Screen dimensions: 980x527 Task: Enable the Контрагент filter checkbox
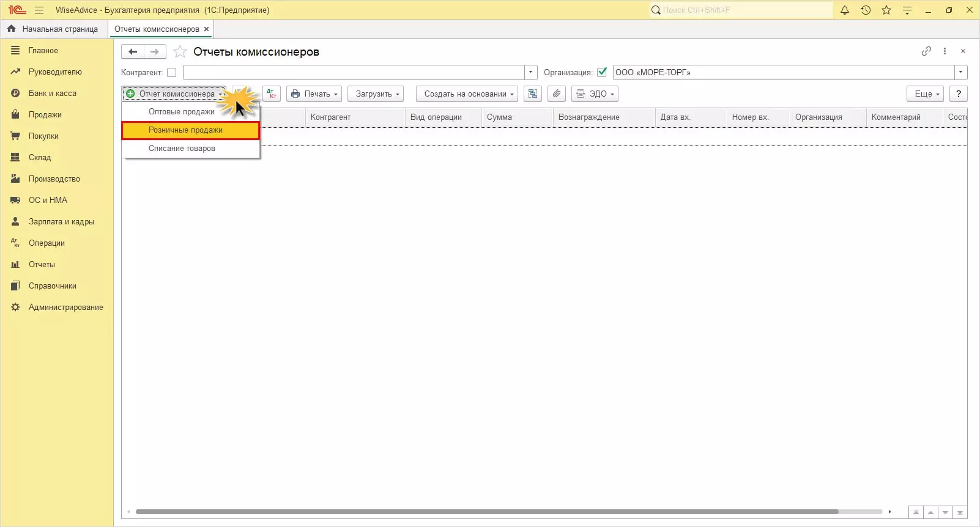(172, 72)
